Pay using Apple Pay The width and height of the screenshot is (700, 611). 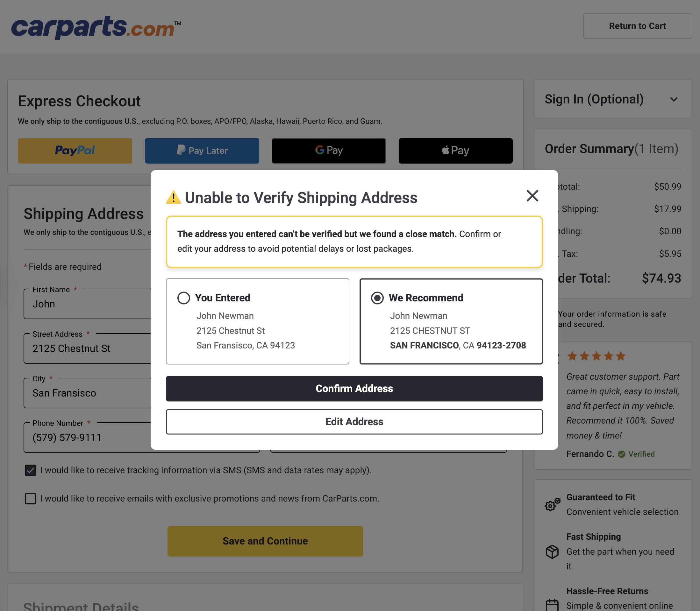pos(455,150)
